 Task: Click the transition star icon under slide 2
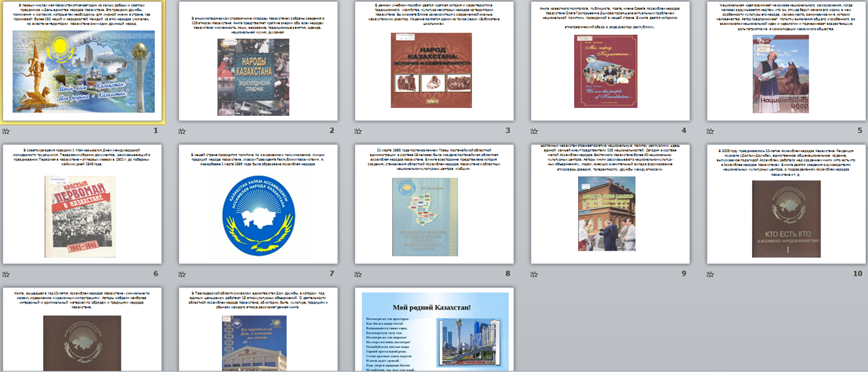[182, 131]
